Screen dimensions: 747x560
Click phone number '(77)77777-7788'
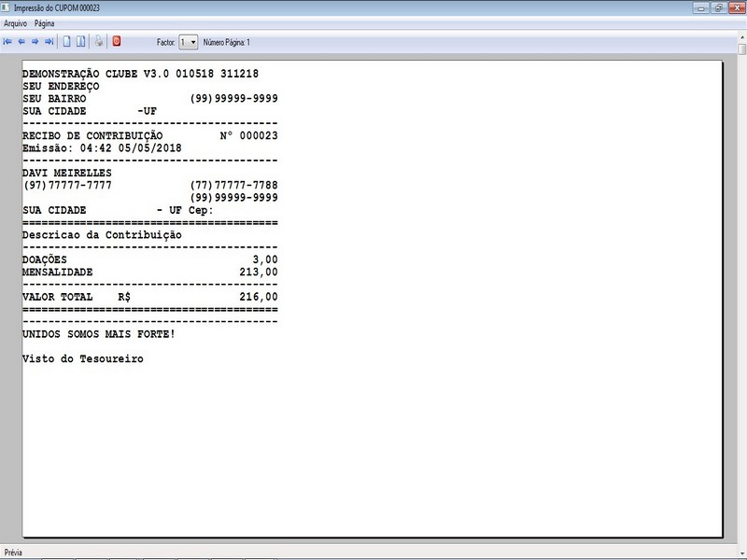point(234,185)
